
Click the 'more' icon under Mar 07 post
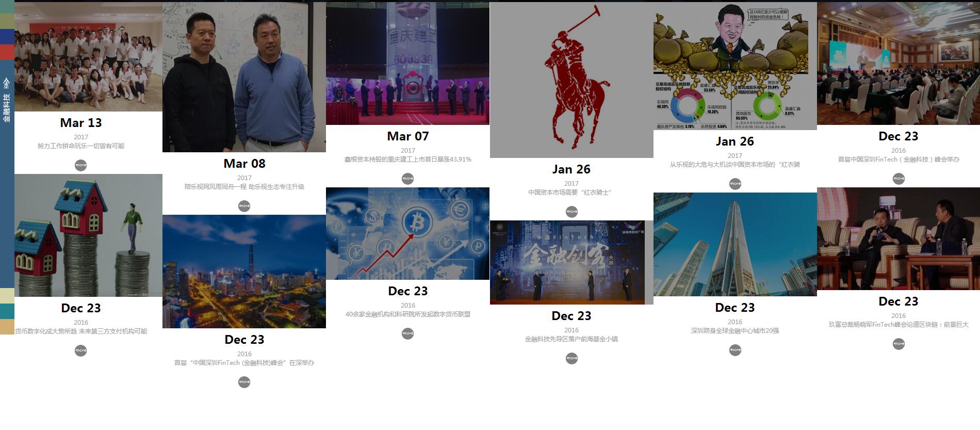(407, 179)
